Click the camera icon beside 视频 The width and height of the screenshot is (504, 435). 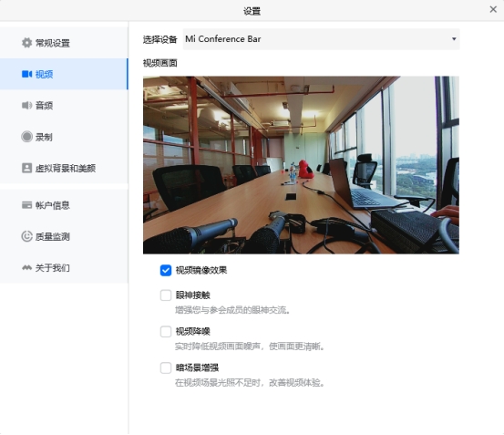(26, 74)
